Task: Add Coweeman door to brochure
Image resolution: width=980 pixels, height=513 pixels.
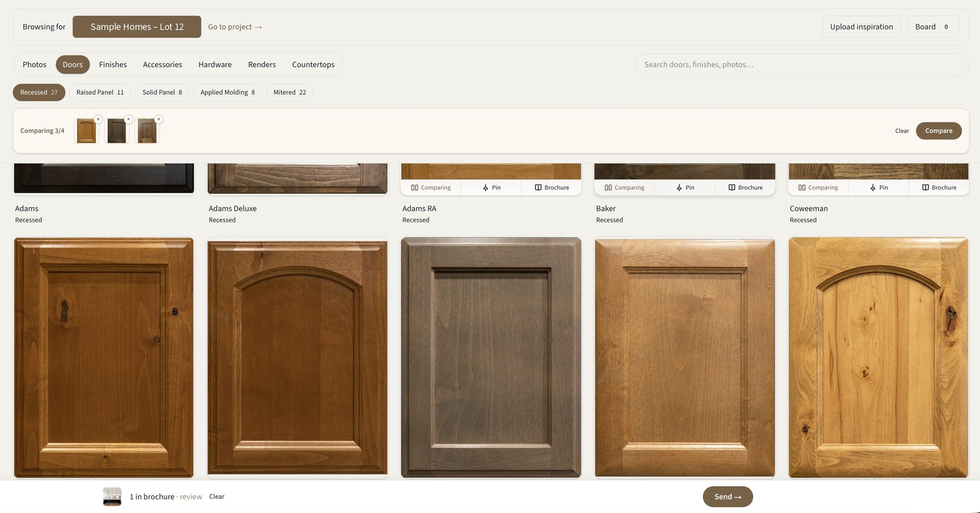Action: [x=939, y=187]
